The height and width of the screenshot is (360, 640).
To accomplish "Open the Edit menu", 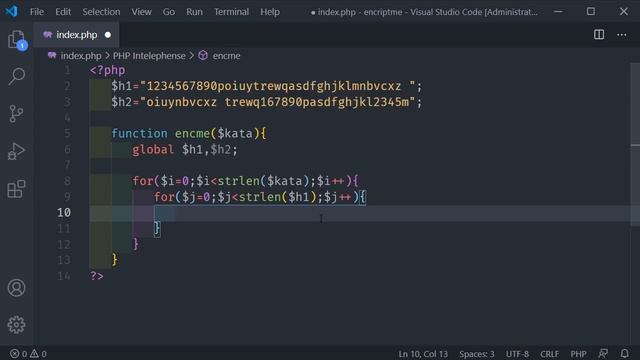I will point(63,12).
